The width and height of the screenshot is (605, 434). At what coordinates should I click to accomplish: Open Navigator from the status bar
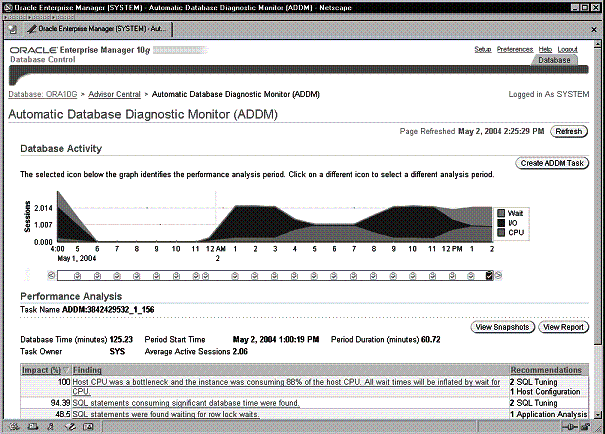(x=14, y=427)
